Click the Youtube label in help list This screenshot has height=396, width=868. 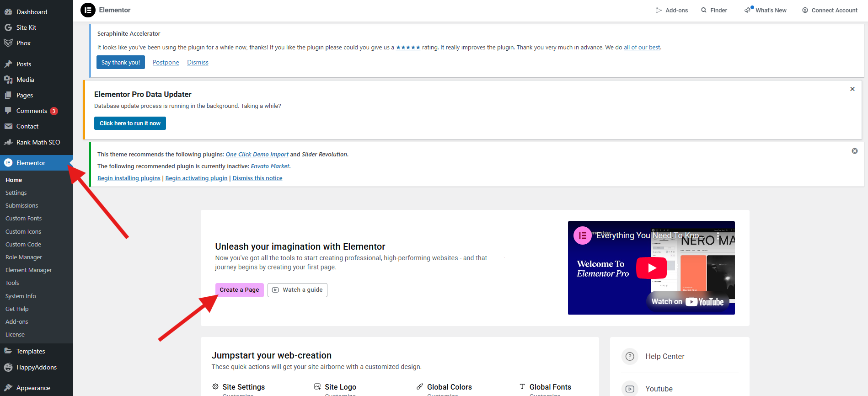pos(659,389)
